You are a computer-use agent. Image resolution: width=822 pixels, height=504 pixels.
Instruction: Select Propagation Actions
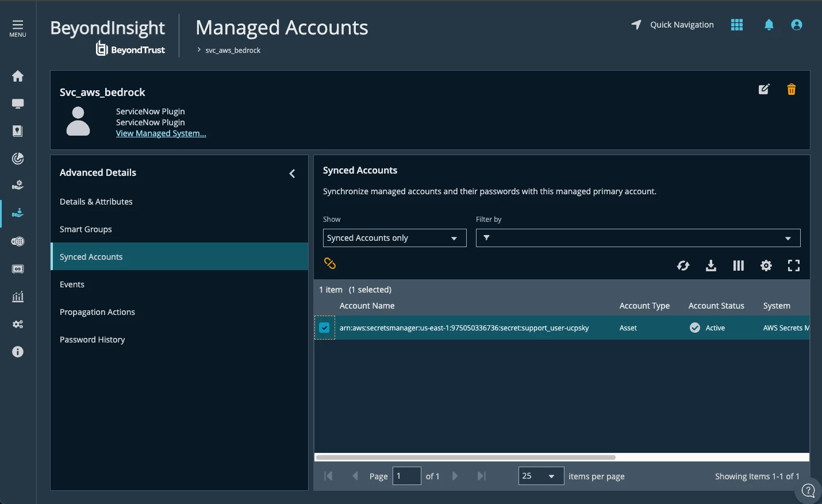click(179, 312)
